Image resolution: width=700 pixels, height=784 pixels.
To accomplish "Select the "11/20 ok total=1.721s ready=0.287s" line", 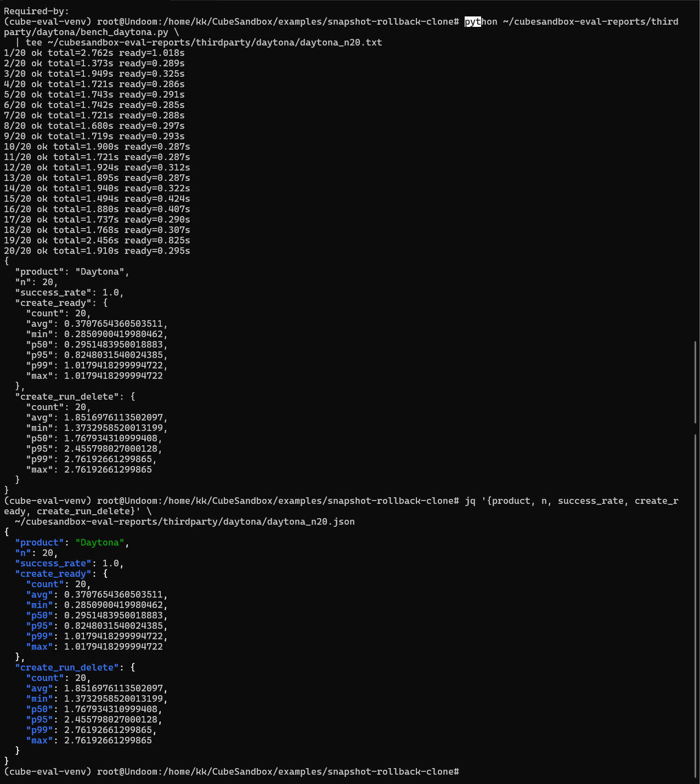I will 97,157.
